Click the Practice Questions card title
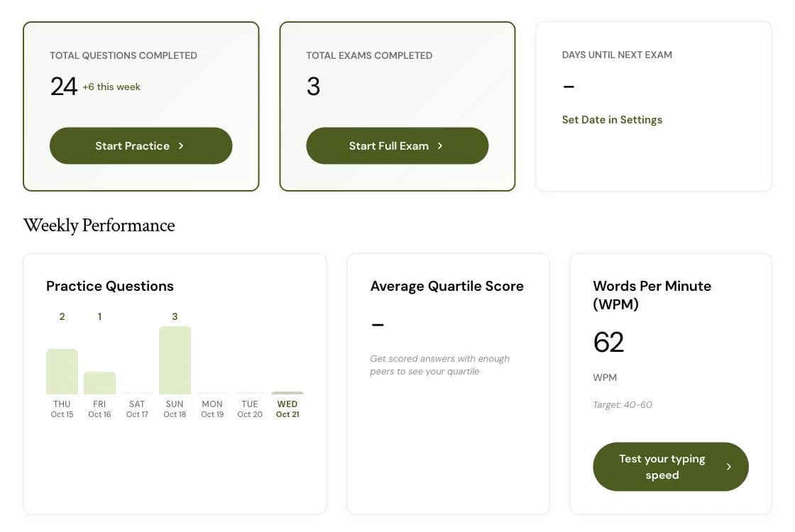The image size is (795, 532). [110, 287]
